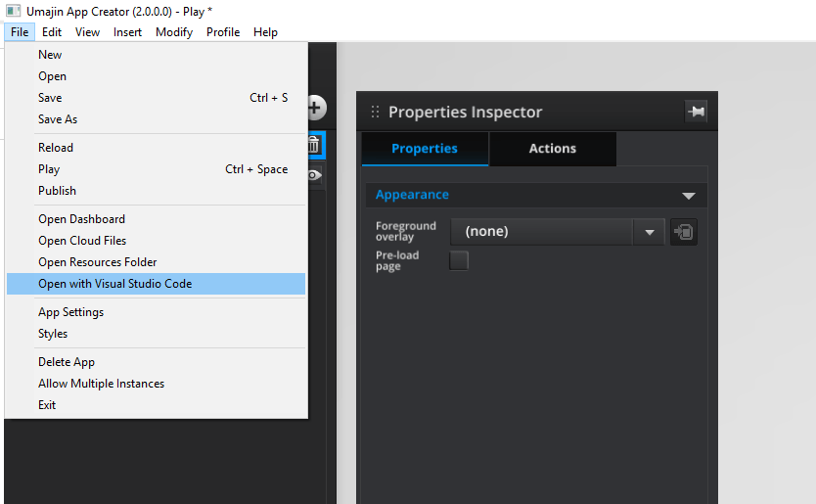816x504 pixels.
Task: Select the Properties tab
Action: pos(425,149)
